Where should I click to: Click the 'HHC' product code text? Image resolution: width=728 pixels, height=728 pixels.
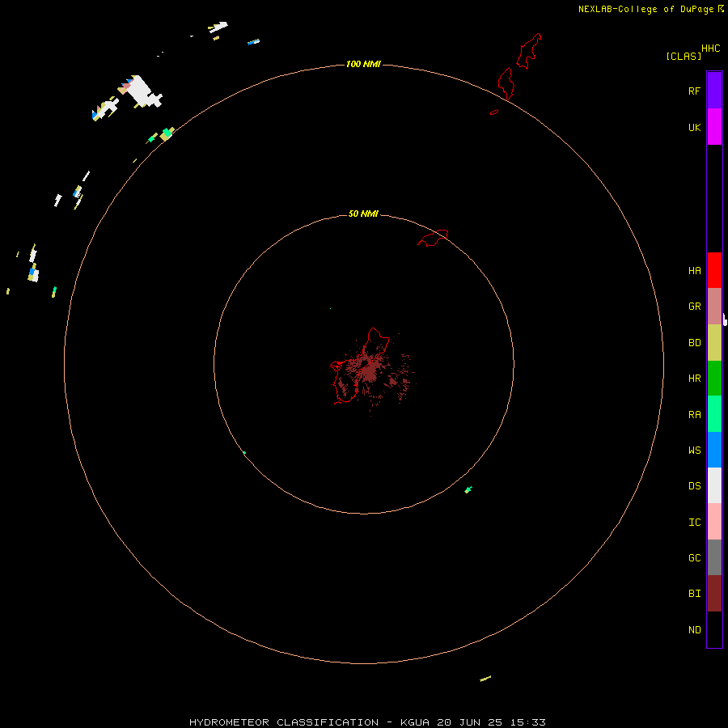point(710,49)
